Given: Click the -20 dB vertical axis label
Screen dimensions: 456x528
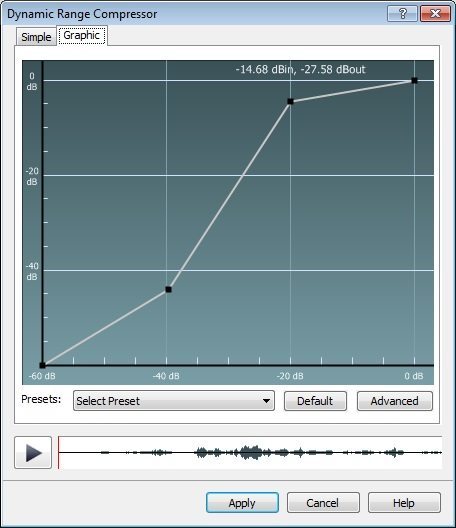Looking at the screenshot, I should [32, 176].
